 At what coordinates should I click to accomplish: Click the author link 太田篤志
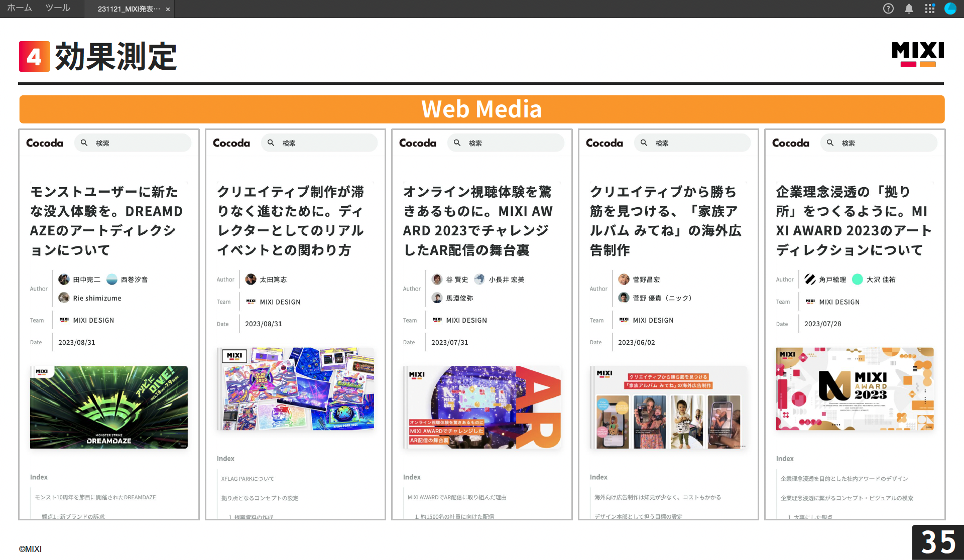click(274, 279)
